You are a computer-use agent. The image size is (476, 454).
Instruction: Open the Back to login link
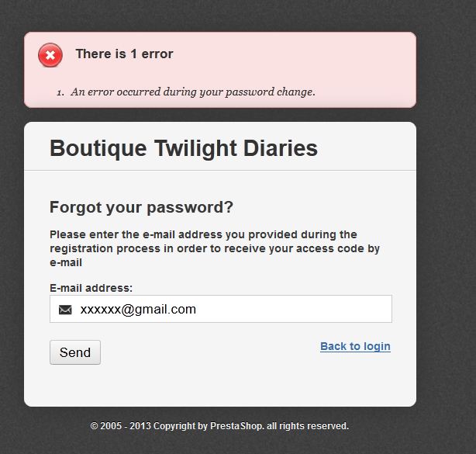(x=355, y=346)
